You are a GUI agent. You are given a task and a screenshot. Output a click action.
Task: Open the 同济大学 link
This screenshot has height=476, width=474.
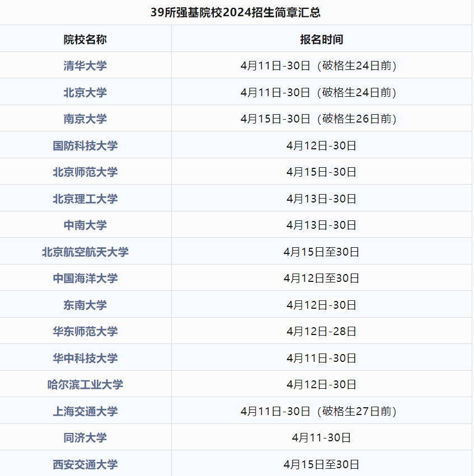[85, 437]
